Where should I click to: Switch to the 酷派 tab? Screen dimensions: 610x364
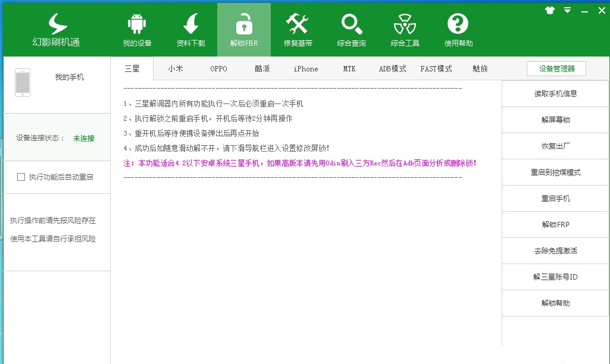click(x=262, y=69)
